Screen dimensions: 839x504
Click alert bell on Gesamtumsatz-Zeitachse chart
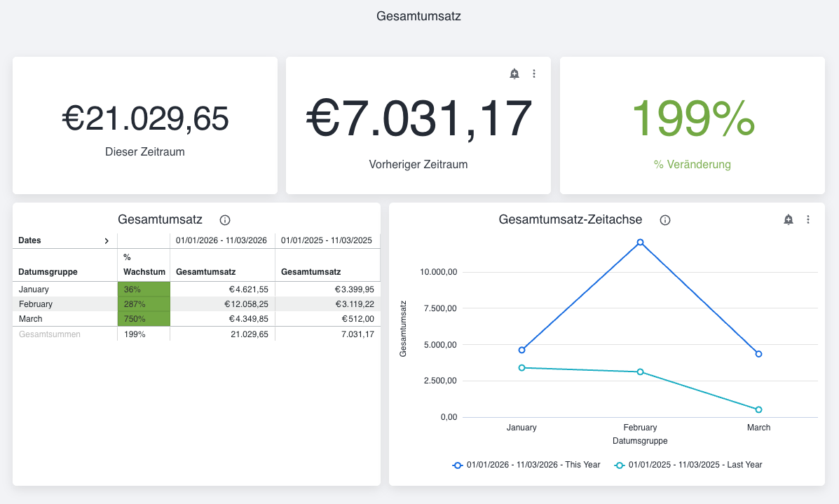(789, 219)
